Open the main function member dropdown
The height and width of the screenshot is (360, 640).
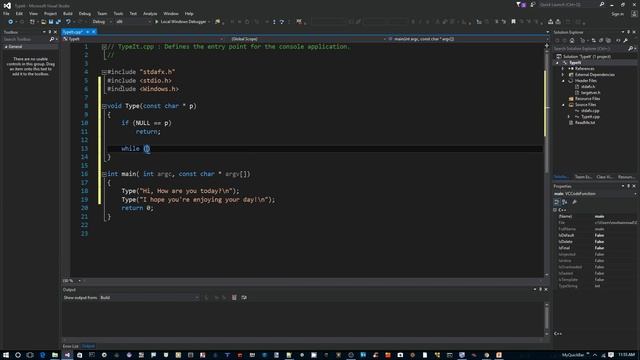coord(466,39)
